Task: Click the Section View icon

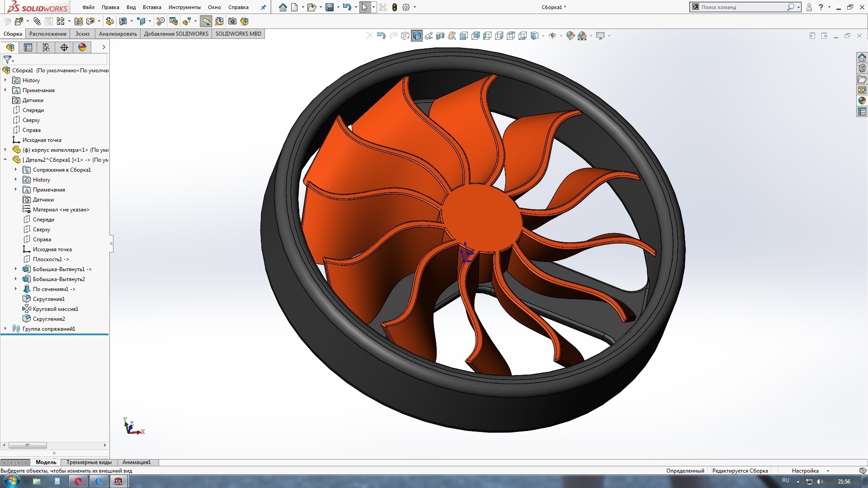Action: pyautogui.click(x=440, y=36)
